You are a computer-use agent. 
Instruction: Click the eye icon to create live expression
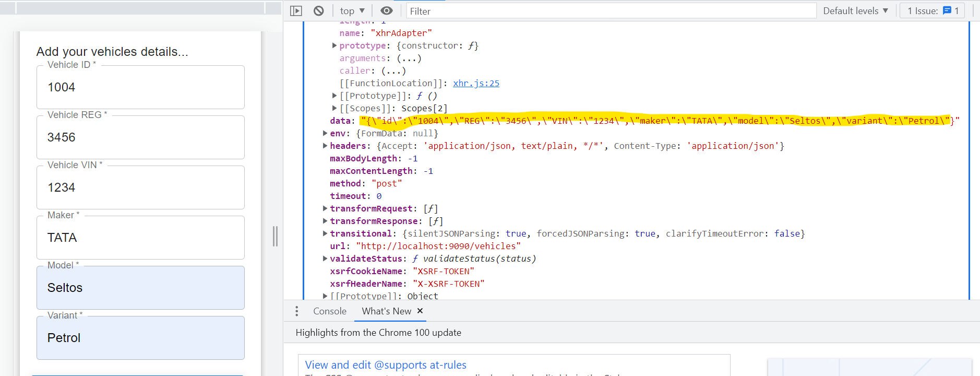(387, 11)
